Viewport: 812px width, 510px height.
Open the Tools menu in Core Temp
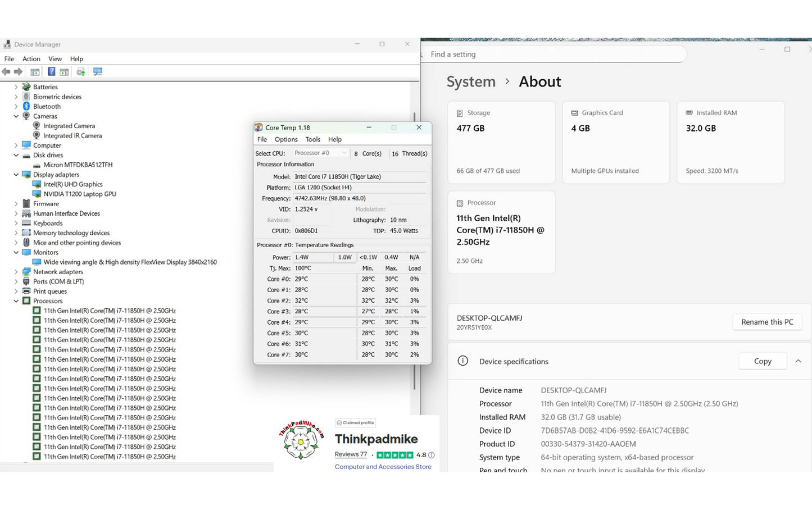[x=312, y=139]
